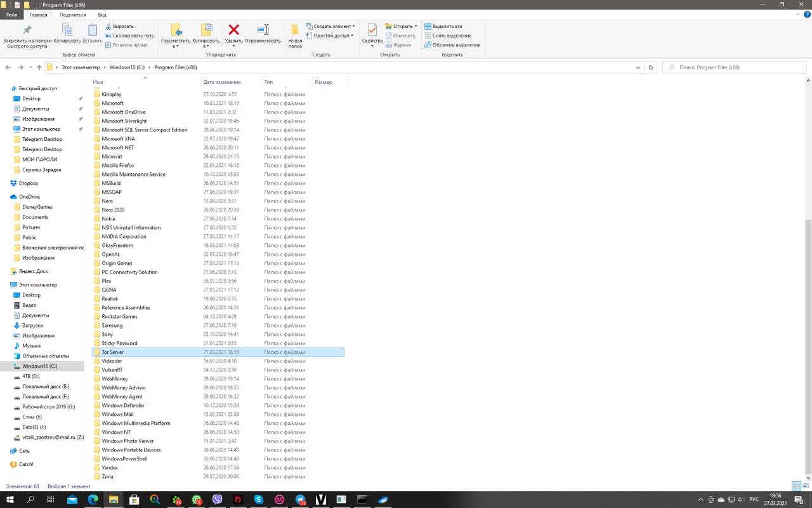This screenshot has width=812, height=508.
Task: Click Выделить все
Action: (443, 26)
